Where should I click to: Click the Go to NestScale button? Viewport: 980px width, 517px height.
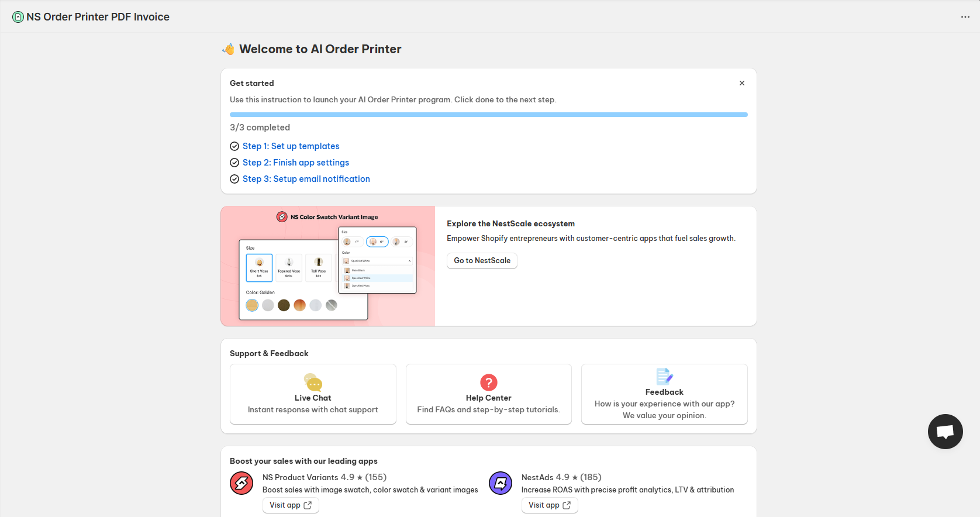(x=482, y=261)
